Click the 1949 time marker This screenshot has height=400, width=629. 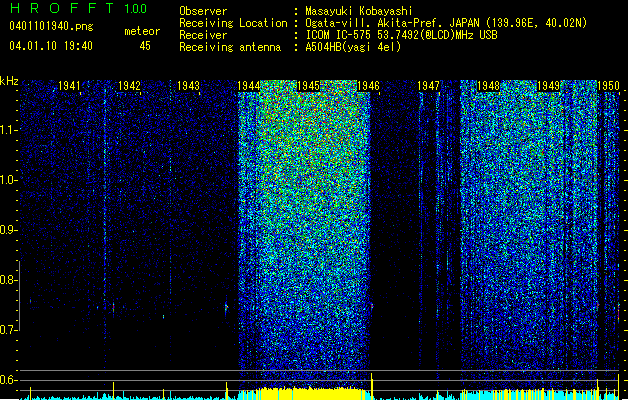click(x=548, y=86)
